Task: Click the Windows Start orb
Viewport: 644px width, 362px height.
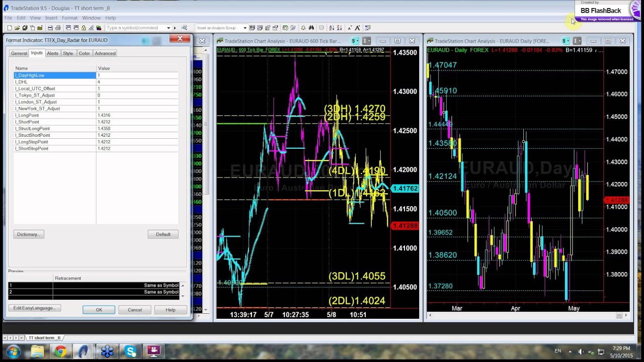Action: click(13, 351)
